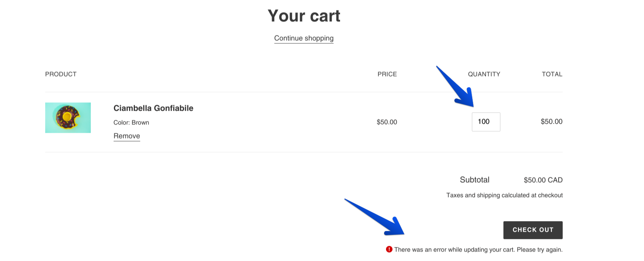The width and height of the screenshot is (644, 261).
Task: Click the TOTAL column header
Action: 552,74
